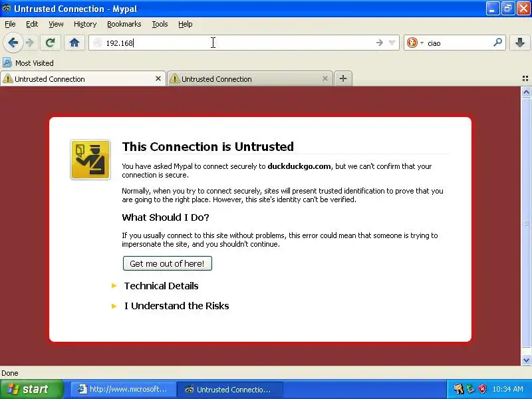Viewport: 532px width, 399px height.
Task: Click the yellow border officer warning icon
Action: click(x=90, y=160)
